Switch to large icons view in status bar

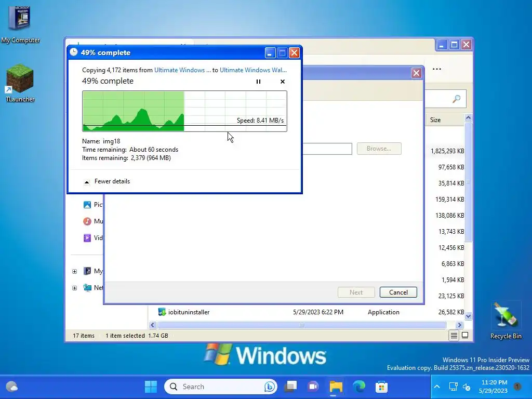click(x=465, y=335)
